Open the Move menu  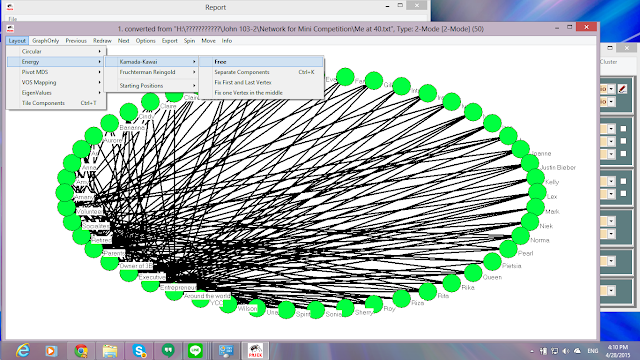tap(208, 41)
